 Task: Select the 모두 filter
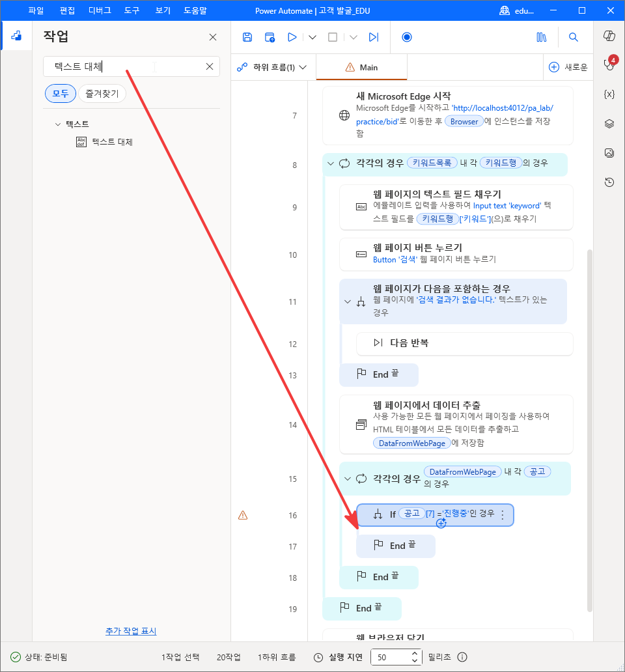(61, 93)
